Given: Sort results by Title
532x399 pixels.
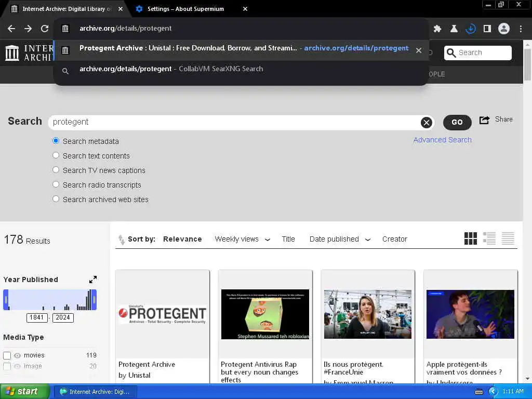Looking at the screenshot, I should [x=288, y=239].
